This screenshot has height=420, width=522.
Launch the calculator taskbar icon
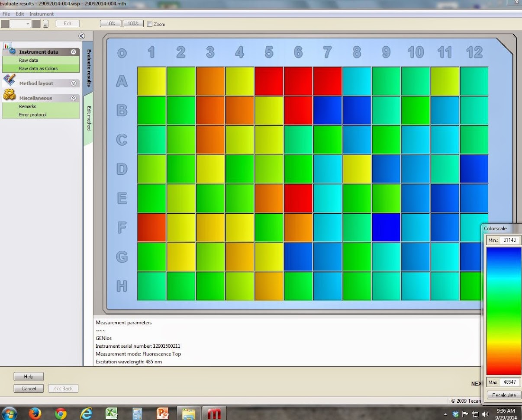pos(137,413)
